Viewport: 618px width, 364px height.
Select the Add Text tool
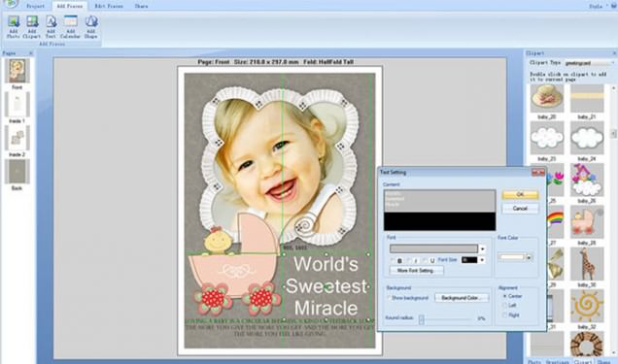point(51,26)
